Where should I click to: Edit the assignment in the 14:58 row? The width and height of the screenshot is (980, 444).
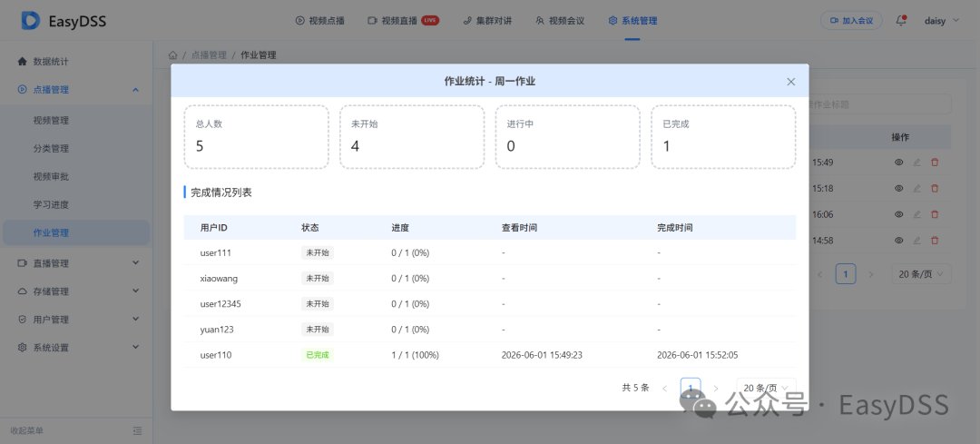click(x=916, y=240)
